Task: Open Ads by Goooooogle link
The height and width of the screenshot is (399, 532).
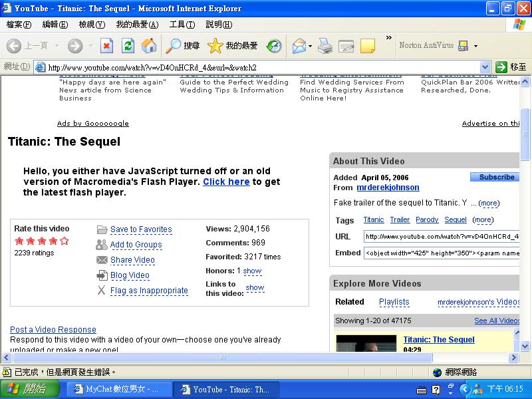Action: [x=93, y=124]
